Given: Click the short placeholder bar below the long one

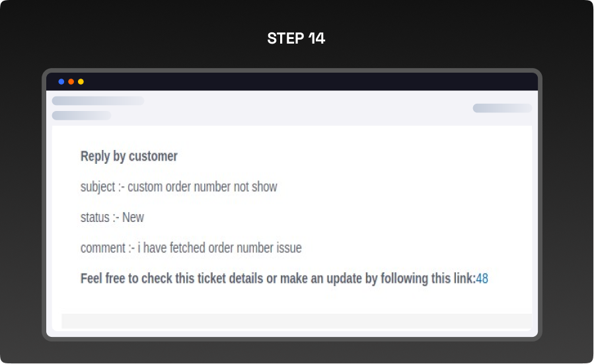Looking at the screenshot, I should point(81,116).
